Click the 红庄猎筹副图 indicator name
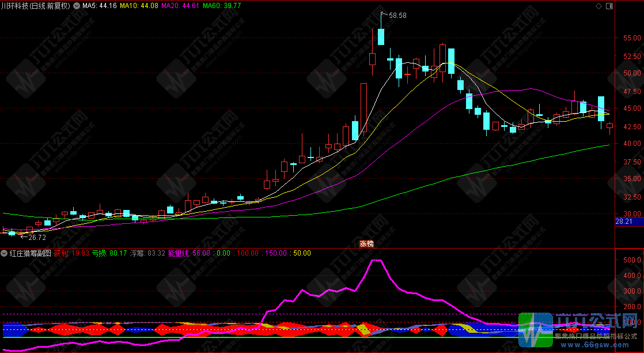This screenshot has height=353, width=644. (30, 253)
